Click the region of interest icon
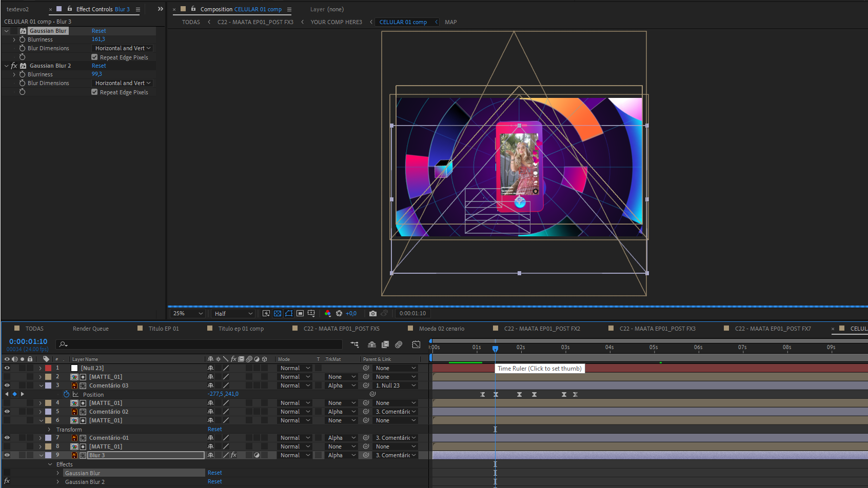868x488 pixels. point(300,313)
